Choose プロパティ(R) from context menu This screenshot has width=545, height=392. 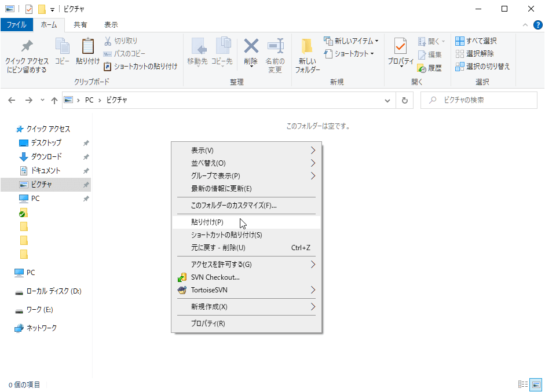(x=208, y=323)
